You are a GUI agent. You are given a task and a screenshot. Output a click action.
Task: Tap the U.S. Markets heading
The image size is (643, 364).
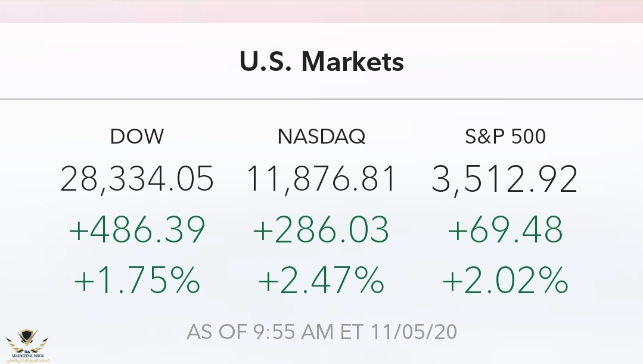[x=322, y=61]
